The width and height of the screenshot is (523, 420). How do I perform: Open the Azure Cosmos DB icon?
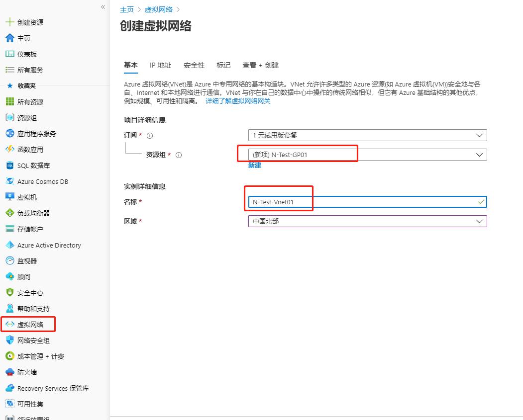[10, 181]
